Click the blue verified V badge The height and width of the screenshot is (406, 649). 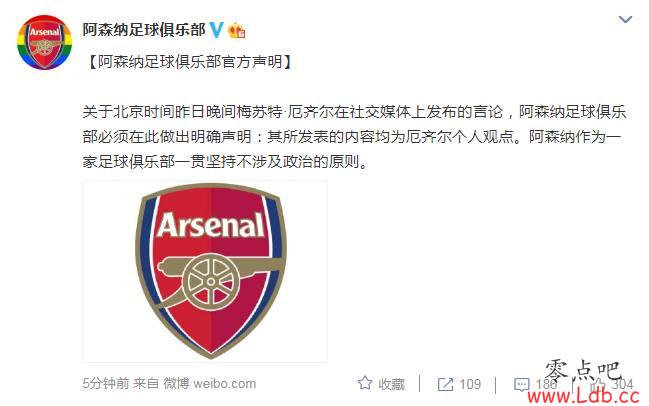coord(216,30)
